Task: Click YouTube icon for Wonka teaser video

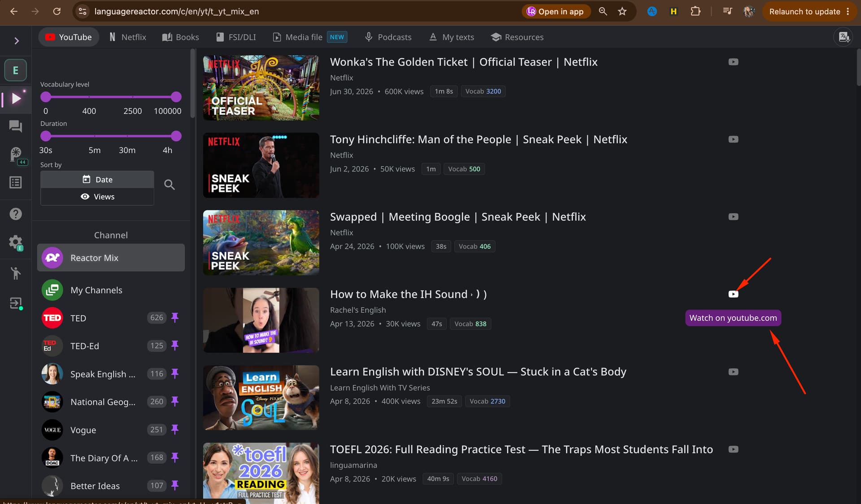Action: [733, 62]
